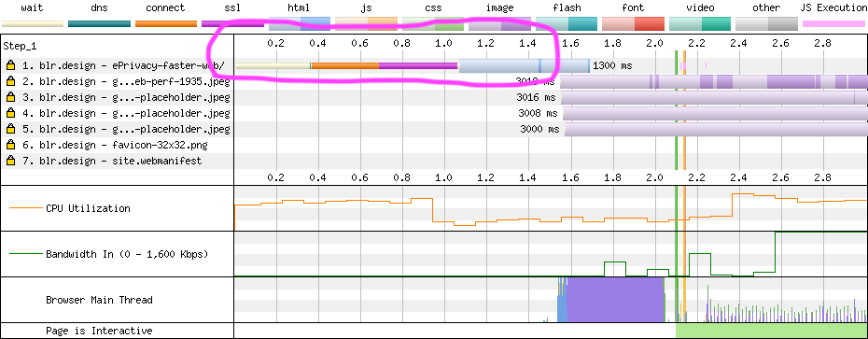The image size is (868, 339).
Task: Click the lock icon beside site.webmanifest
Action: click(10, 162)
